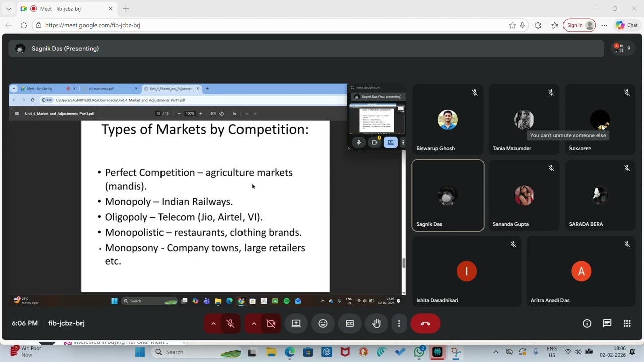The image size is (644, 362).
Task: Click the PDF page number field showing 13
Action: pyautogui.click(x=158, y=113)
